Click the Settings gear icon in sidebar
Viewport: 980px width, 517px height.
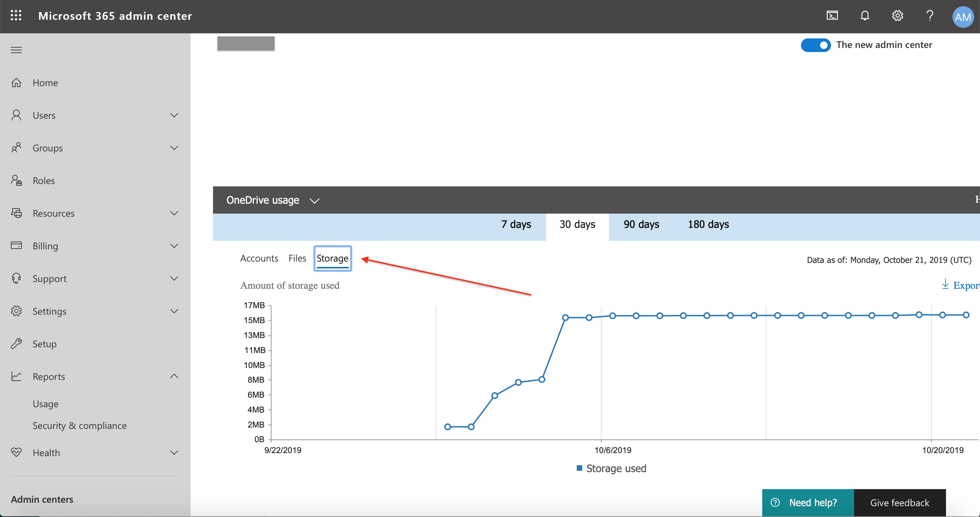pos(16,311)
